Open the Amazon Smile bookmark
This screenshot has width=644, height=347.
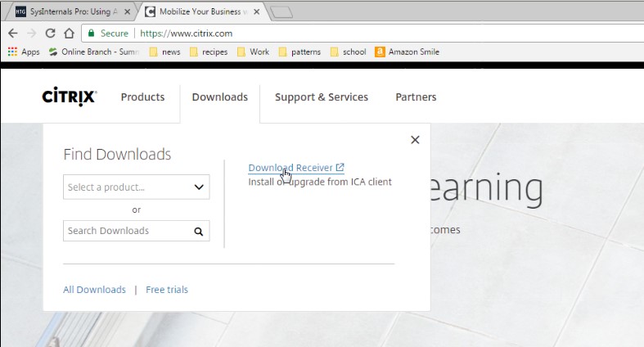407,52
